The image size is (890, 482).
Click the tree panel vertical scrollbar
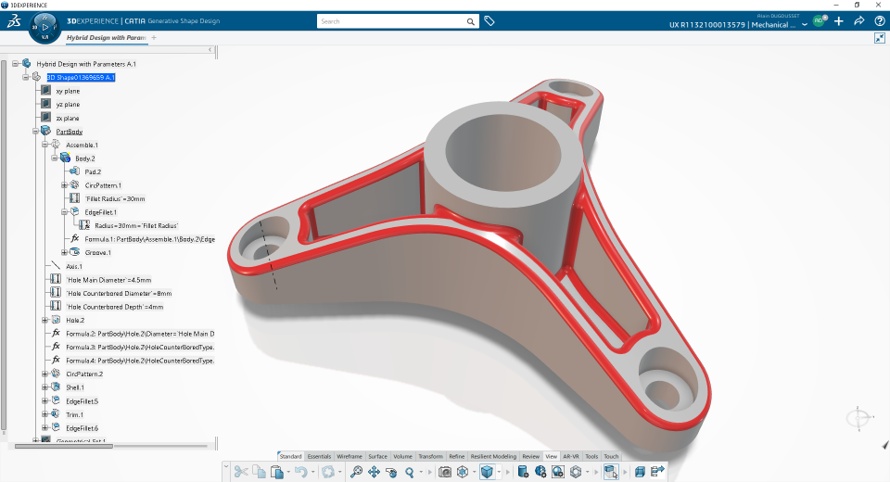[4, 244]
